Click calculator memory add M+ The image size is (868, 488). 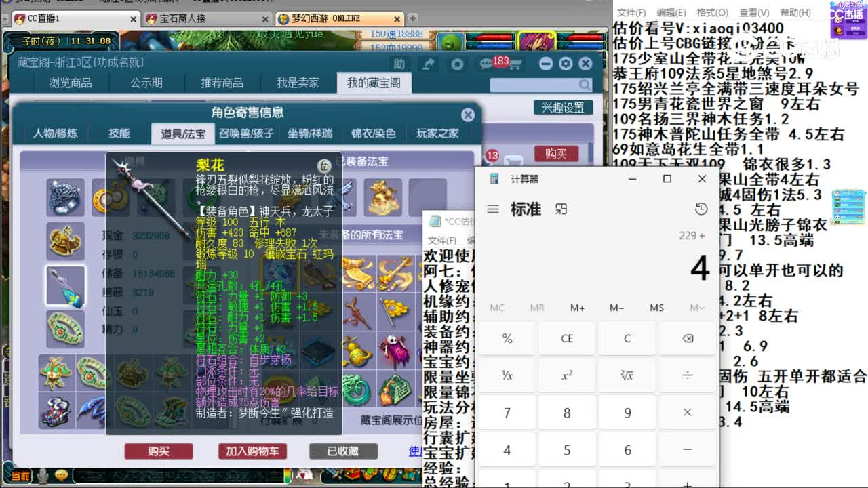click(577, 308)
